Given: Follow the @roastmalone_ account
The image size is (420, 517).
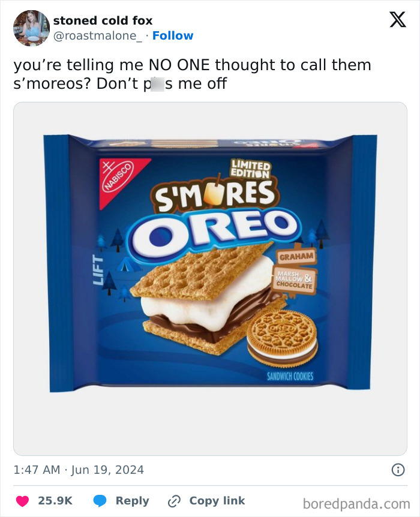Looking at the screenshot, I should [173, 36].
